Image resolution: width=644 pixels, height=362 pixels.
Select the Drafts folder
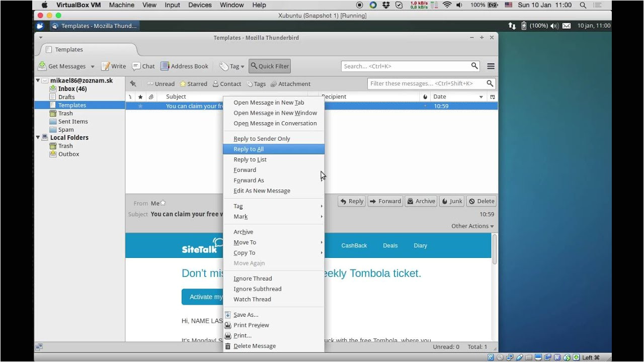coord(66,97)
